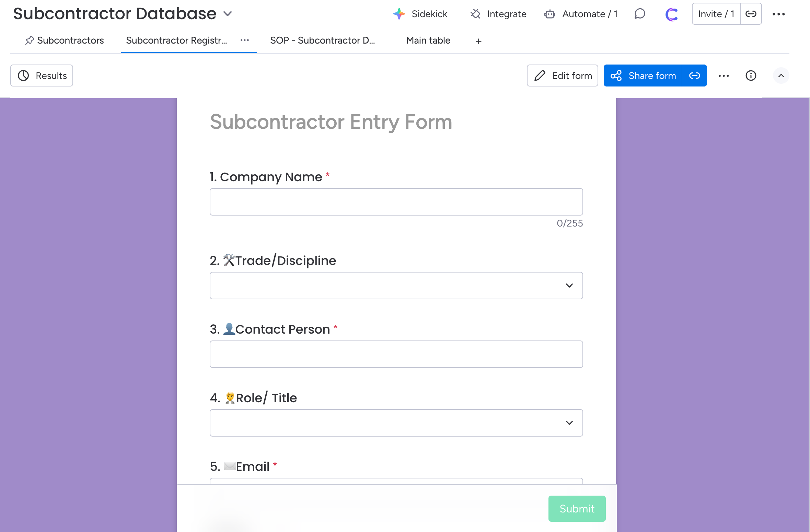Viewport: 810px width, 532px height.
Task: Open the Subcontractor Database title dropdown chevron
Action: (x=228, y=14)
